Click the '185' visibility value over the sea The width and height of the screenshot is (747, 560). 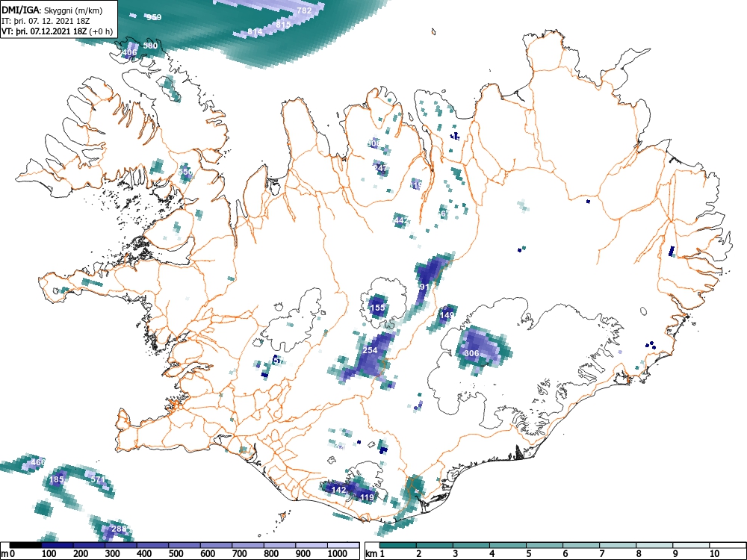tap(57, 479)
